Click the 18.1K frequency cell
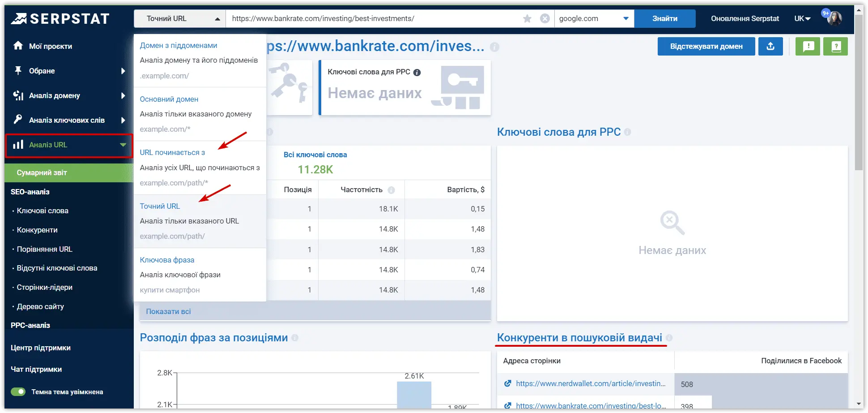This screenshot has width=868, height=413. point(388,209)
